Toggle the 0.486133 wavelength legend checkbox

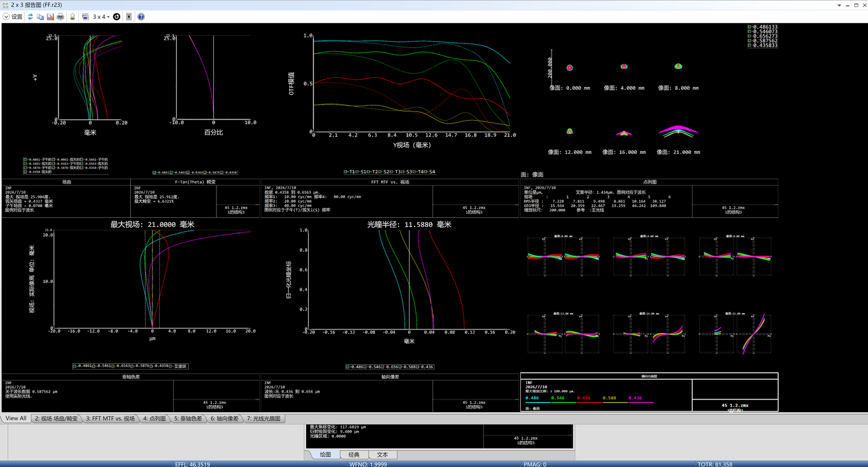pos(750,27)
